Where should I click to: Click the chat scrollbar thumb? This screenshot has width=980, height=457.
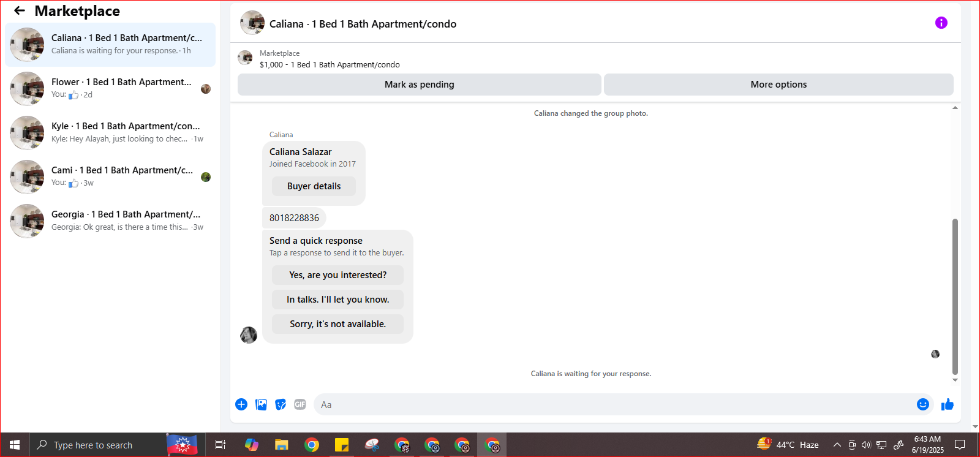[x=955, y=296]
